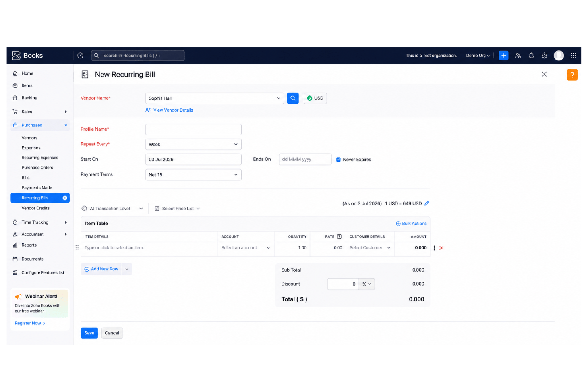Viewport: 588px width, 392px height.
Task: Click the Home icon in the sidebar
Action: tap(15, 73)
